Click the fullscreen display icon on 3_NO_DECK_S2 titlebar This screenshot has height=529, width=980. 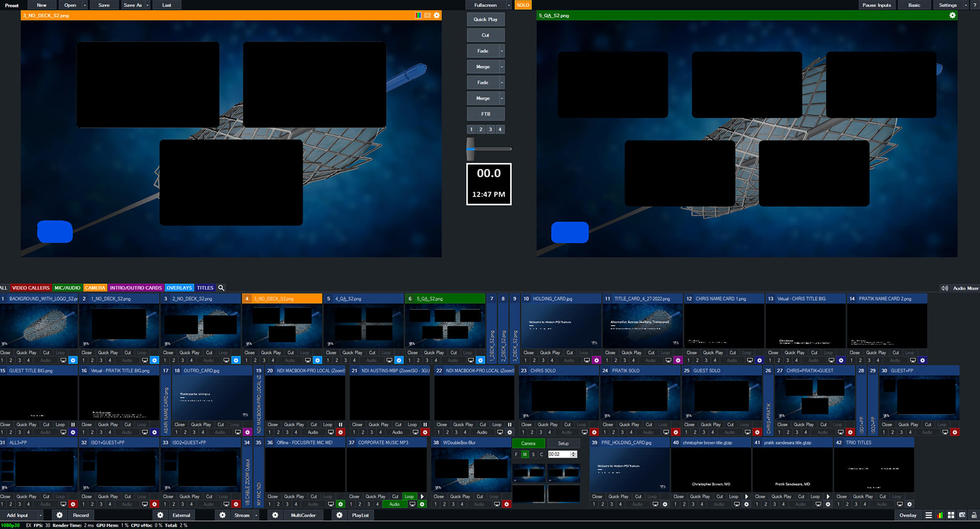427,15
